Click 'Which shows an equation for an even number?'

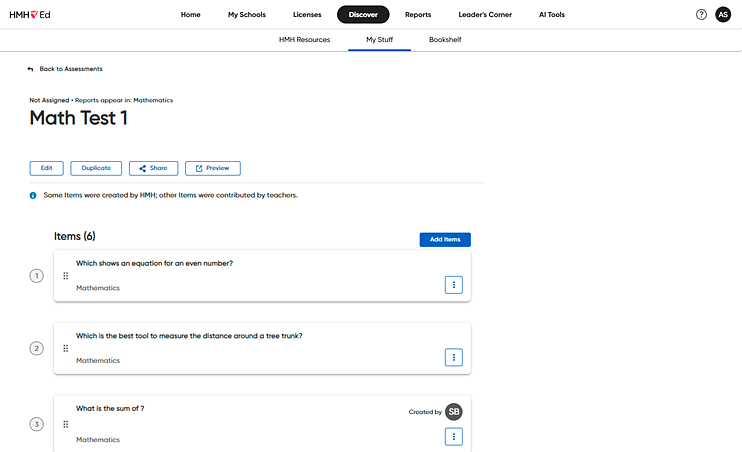click(x=154, y=263)
